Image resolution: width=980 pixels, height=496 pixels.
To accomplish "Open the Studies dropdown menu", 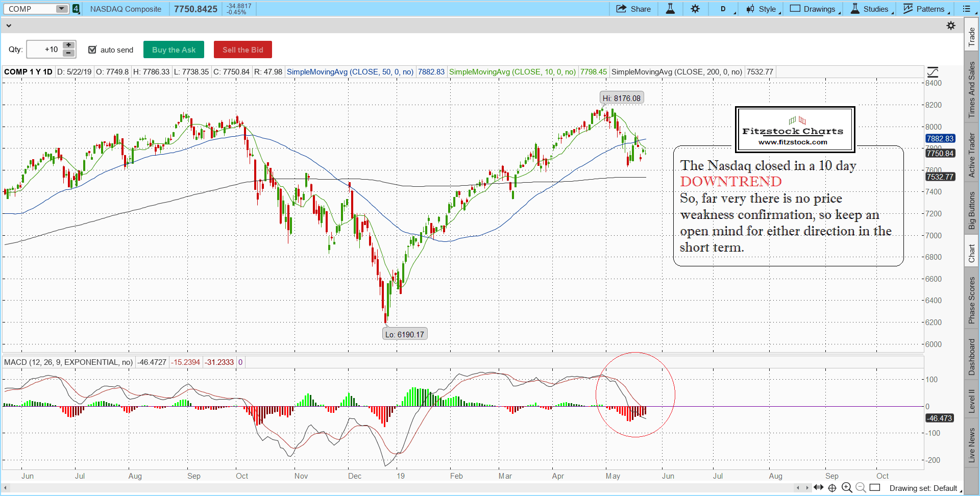I will [x=871, y=9].
